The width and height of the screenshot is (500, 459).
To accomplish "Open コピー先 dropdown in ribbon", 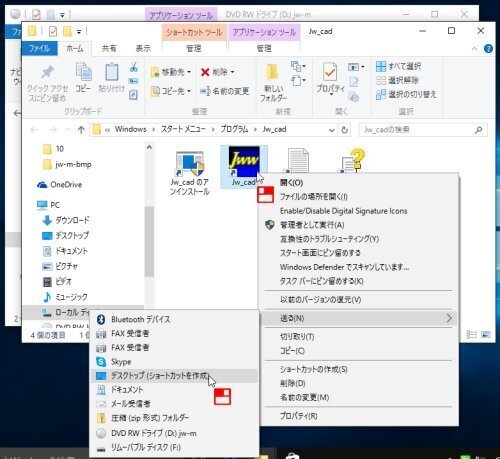I will coord(171,91).
